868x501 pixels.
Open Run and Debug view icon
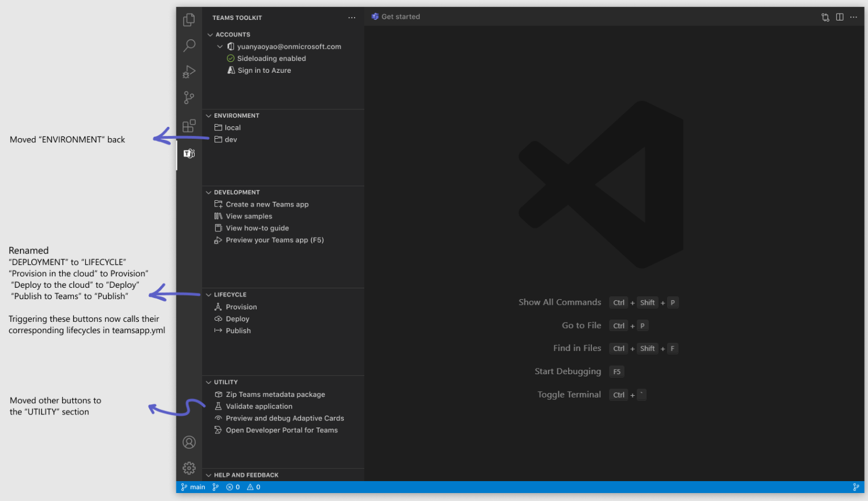189,72
